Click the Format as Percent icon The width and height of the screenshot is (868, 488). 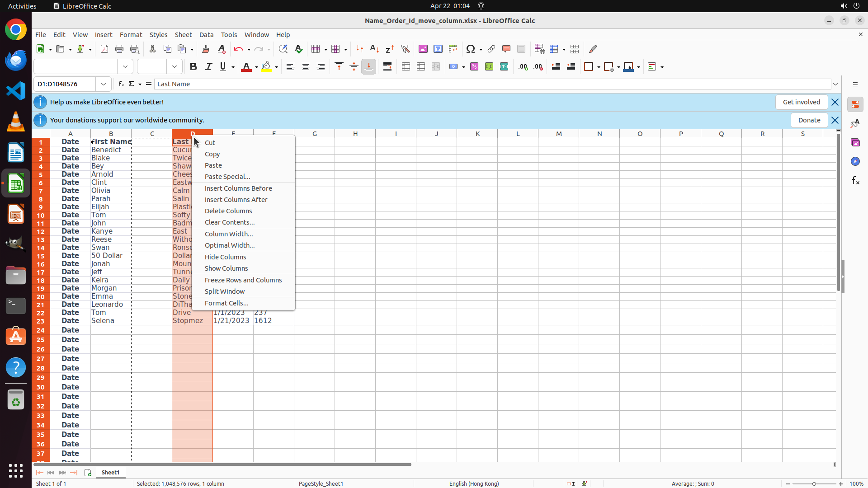click(x=474, y=67)
